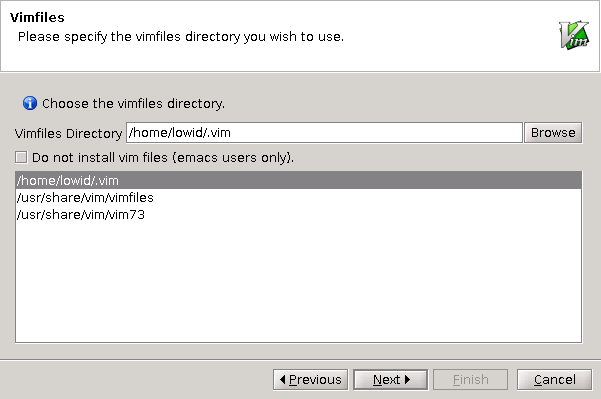This screenshot has height=399, width=601.
Task: Open the Browse directory dialog
Action: (x=553, y=133)
